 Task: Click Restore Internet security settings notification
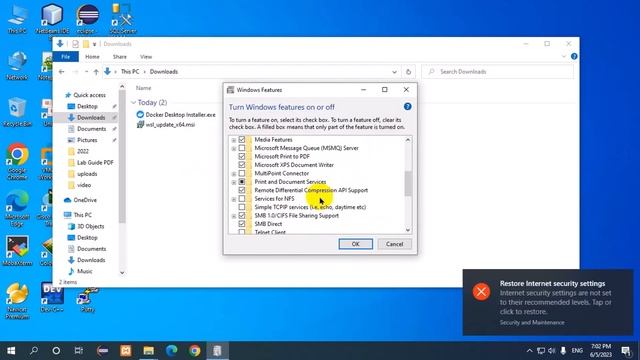[548, 302]
